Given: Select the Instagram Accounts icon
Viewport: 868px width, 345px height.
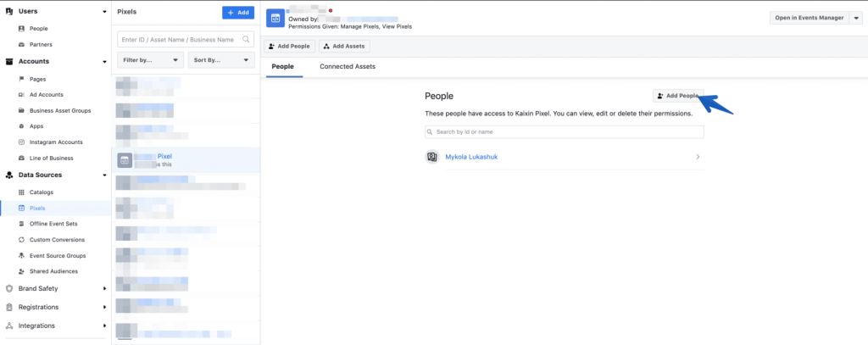Looking at the screenshot, I should (21, 142).
